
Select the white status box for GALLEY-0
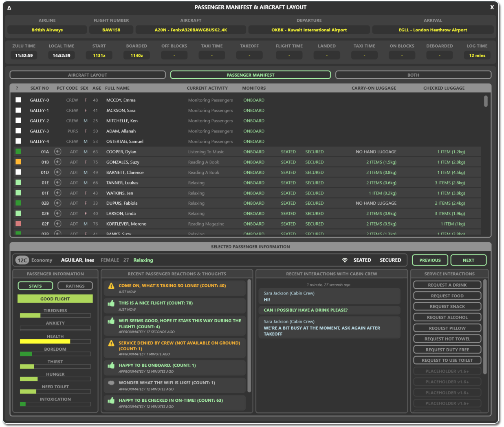point(18,100)
